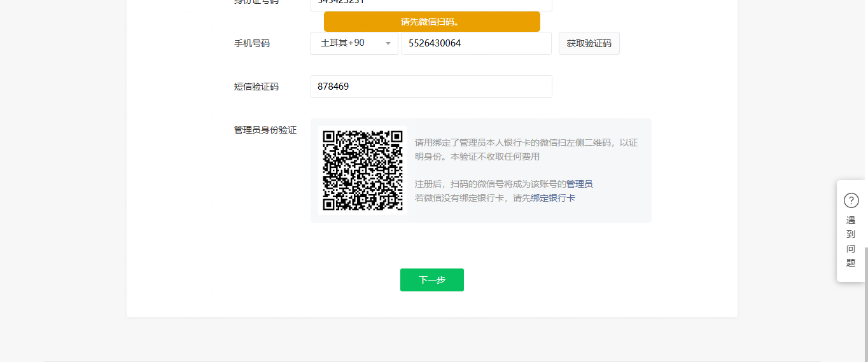Click the WeChat QR code image
Image resolution: width=868 pixels, height=362 pixels.
point(363,170)
